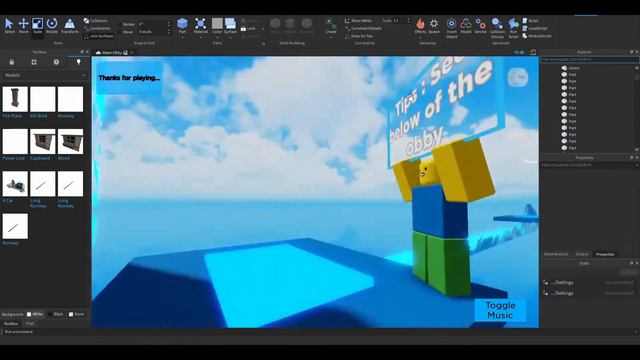Expand Create constraint dropdown arrow
Image resolution: width=640 pixels, height=360 pixels.
[331, 37]
